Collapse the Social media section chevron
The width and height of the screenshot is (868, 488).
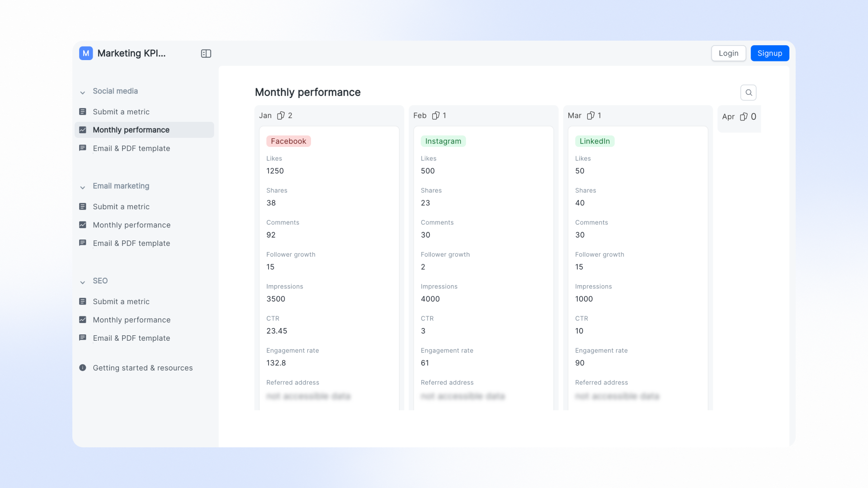click(x=83, y=93)
